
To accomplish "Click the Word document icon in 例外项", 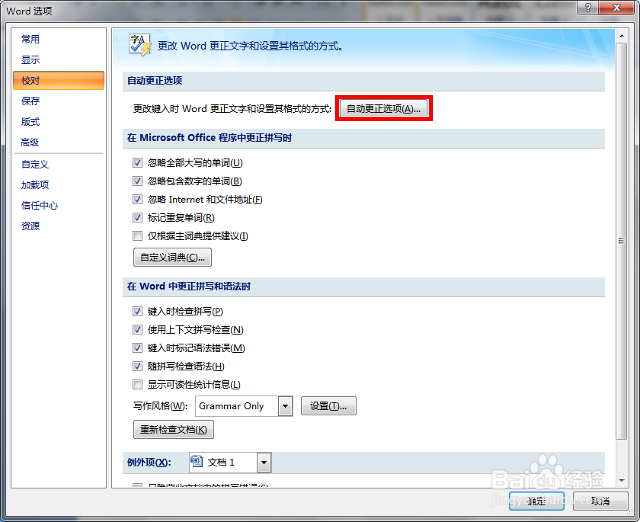I will click(x=197, y=462).
